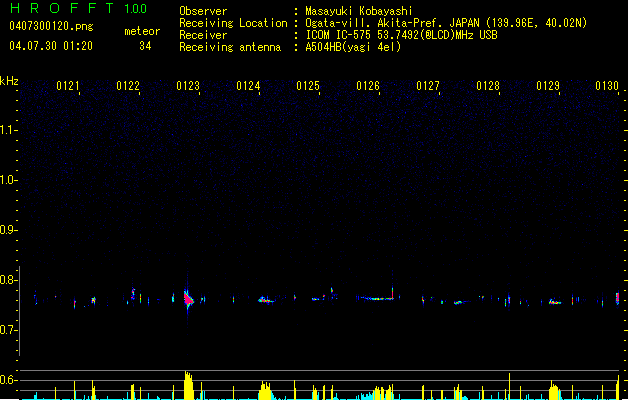Click time marker 0121
The image size is (629, 400).
68,86
